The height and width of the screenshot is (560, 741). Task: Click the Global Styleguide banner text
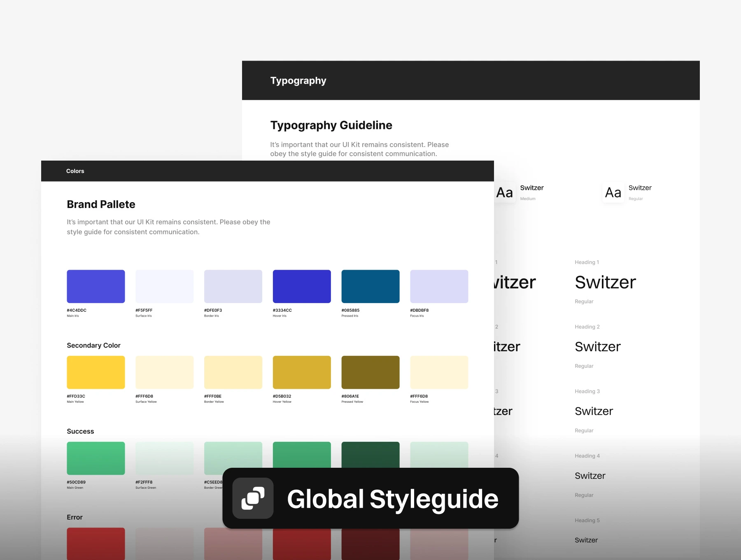393,499
